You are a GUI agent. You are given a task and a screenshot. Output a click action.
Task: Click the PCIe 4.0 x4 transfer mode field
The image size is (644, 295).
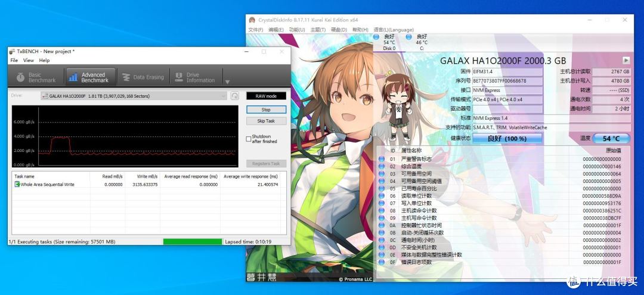[507, 100]
